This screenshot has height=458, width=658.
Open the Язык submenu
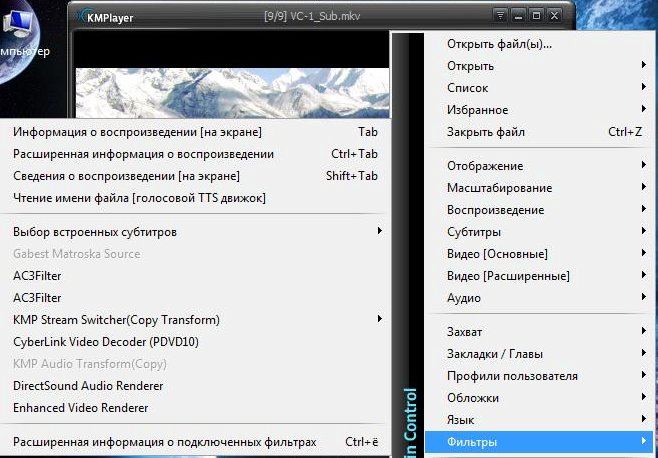click(x=539, y=420)
